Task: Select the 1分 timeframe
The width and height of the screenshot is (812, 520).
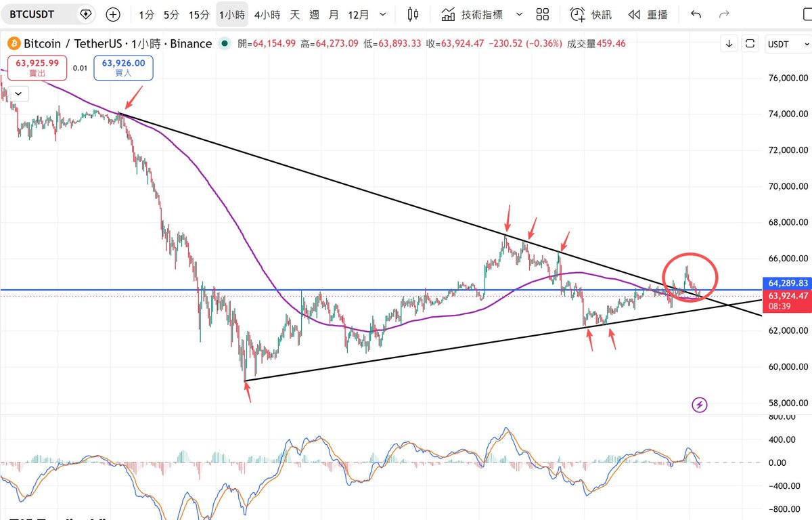Action: point(146,14)
